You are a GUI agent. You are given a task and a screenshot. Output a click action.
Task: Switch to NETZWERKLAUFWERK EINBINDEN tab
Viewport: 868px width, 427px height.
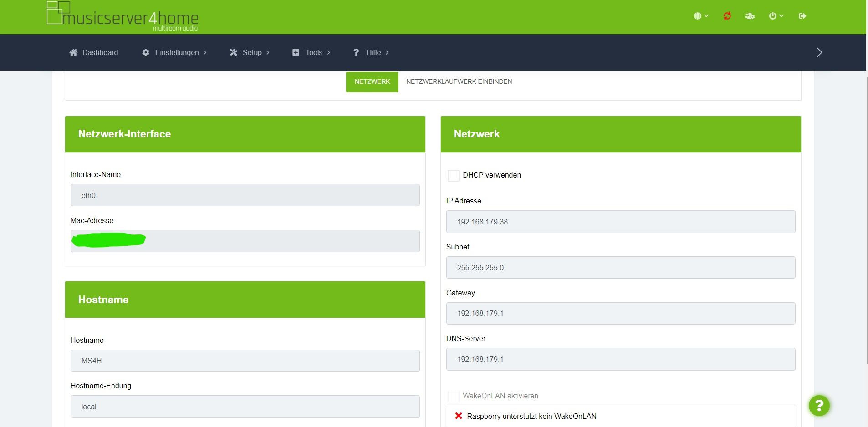[459, 82]
